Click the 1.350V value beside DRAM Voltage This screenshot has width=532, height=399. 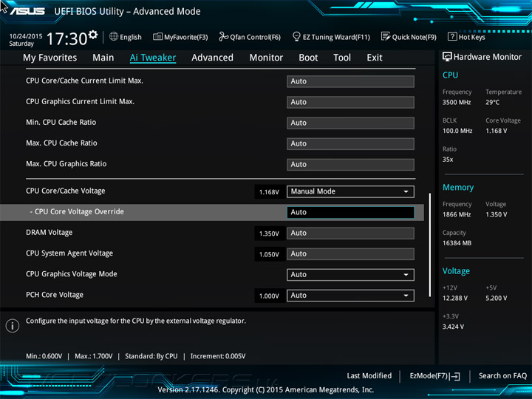269,233
